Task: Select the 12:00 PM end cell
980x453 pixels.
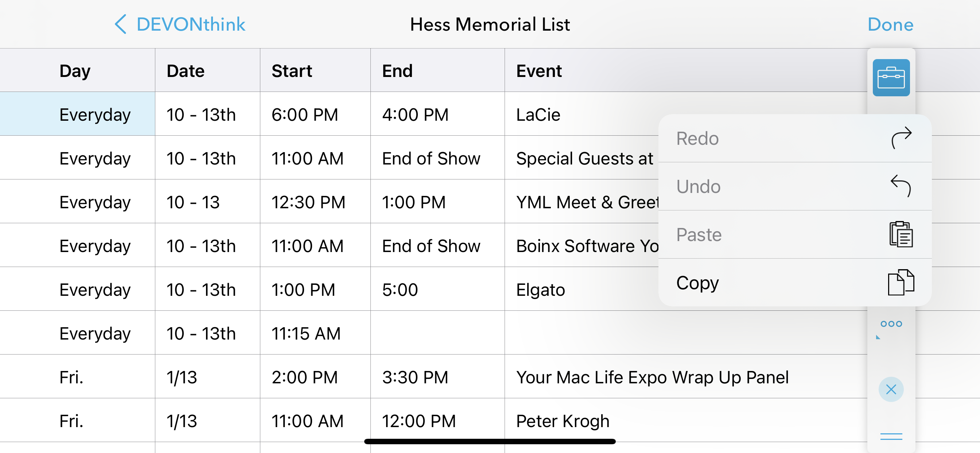Action: point(437,420)
